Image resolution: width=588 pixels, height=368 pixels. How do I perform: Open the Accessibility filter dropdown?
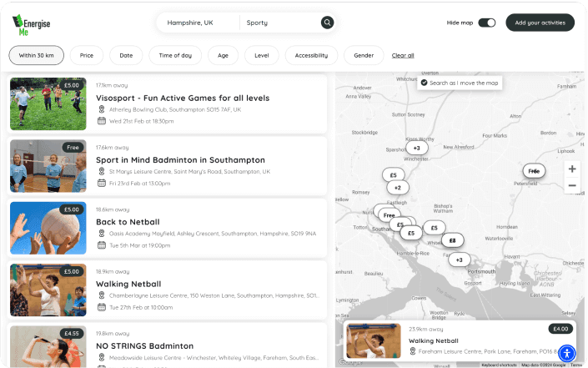click(x=311, y=55)
